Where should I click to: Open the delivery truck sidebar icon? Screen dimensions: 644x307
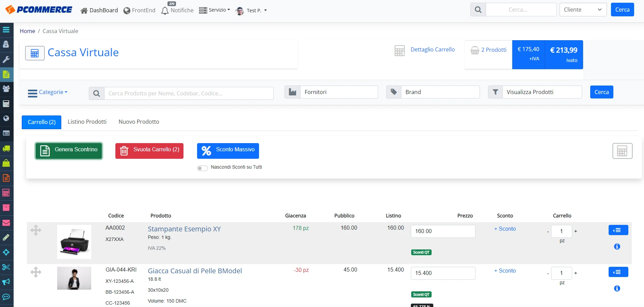click(6, 149)
